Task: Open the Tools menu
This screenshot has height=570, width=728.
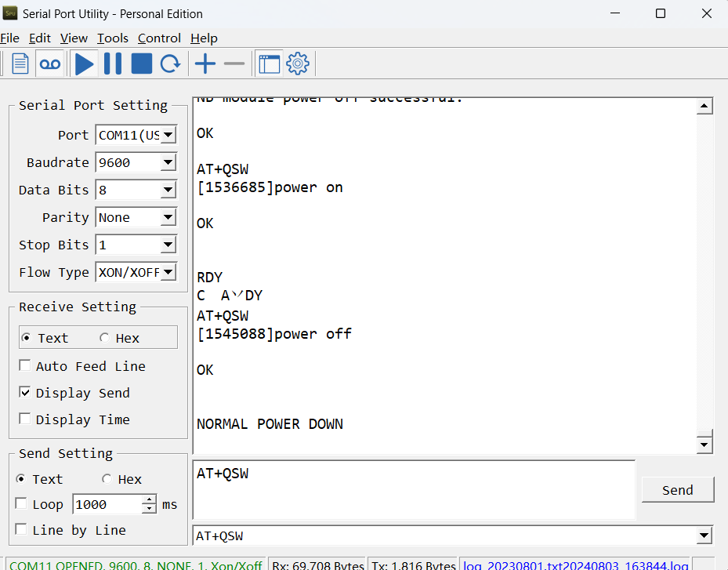Action: click(x=112, y=38)
